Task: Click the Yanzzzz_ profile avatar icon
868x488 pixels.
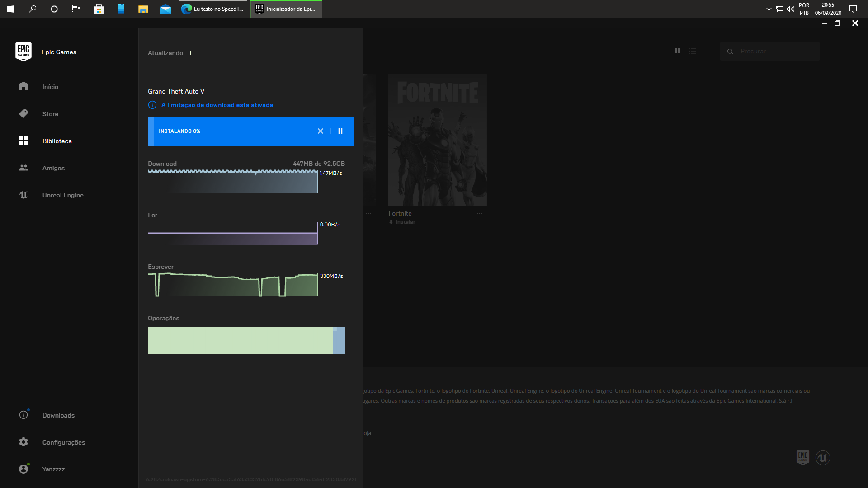Action: (x=24, y=469)
